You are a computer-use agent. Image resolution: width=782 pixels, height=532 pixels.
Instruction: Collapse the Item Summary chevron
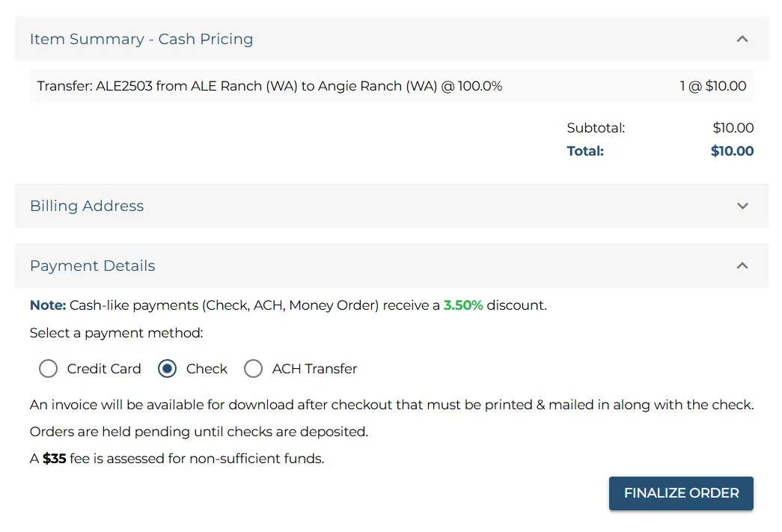(x=742, y=39)
